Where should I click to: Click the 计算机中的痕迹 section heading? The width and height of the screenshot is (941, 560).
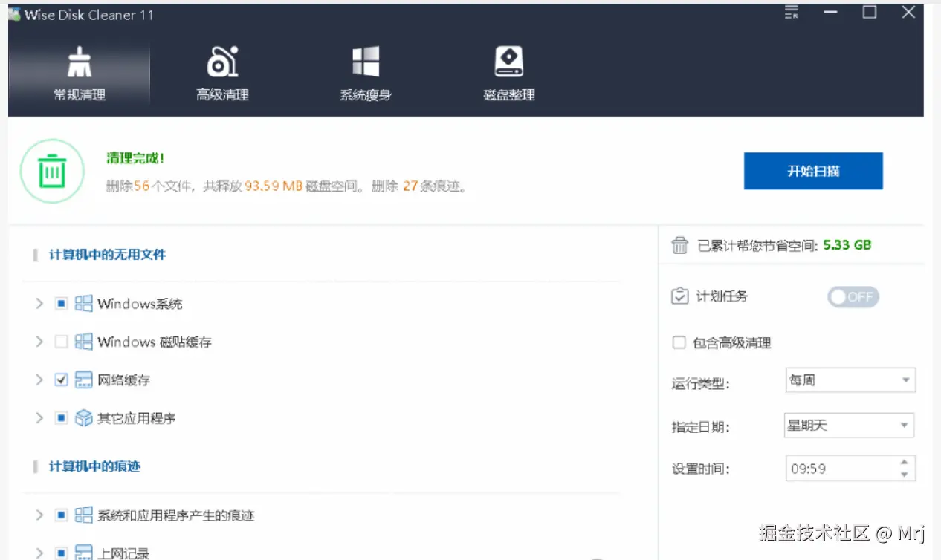click(94, 466)
